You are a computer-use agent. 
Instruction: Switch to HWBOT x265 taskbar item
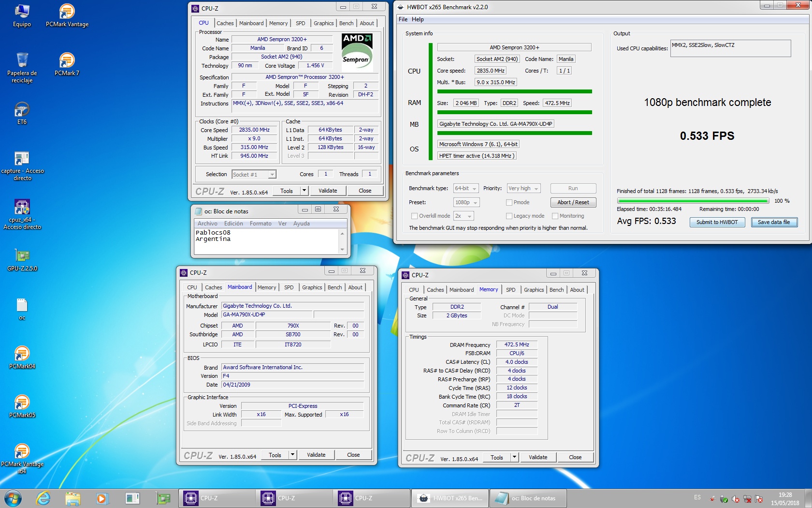[449, 498]
